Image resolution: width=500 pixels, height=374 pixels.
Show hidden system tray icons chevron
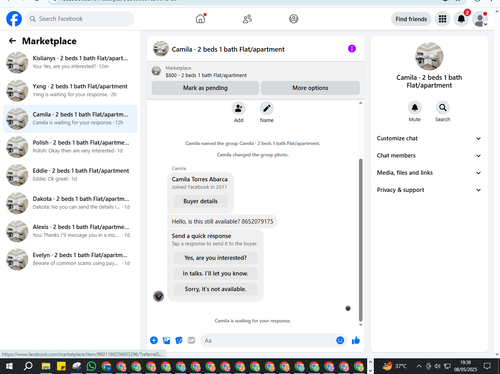pyautogui.click(x=419, y=366)
